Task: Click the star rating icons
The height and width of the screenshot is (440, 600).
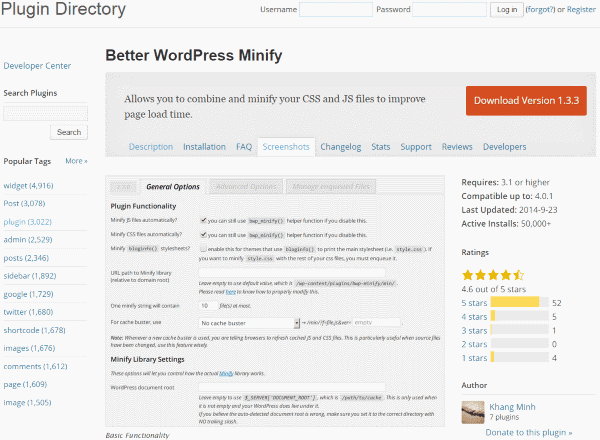Action: [493, 275]
